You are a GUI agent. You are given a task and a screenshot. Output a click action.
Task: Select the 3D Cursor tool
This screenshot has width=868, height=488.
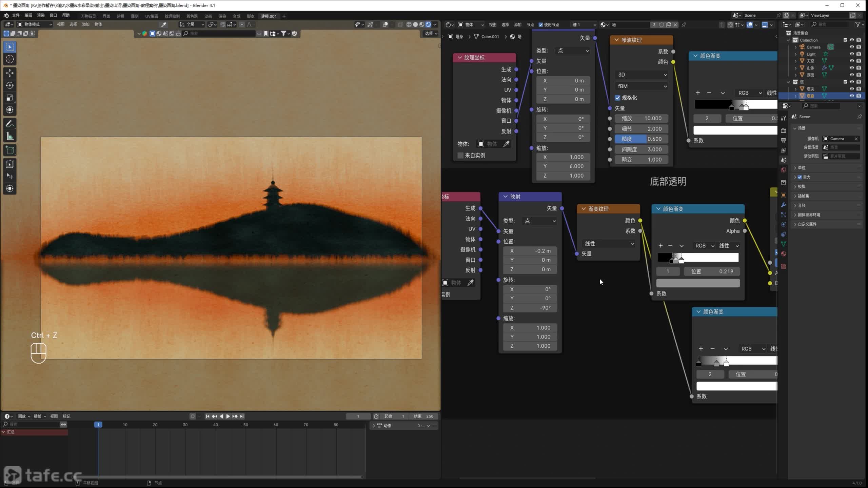9,59
